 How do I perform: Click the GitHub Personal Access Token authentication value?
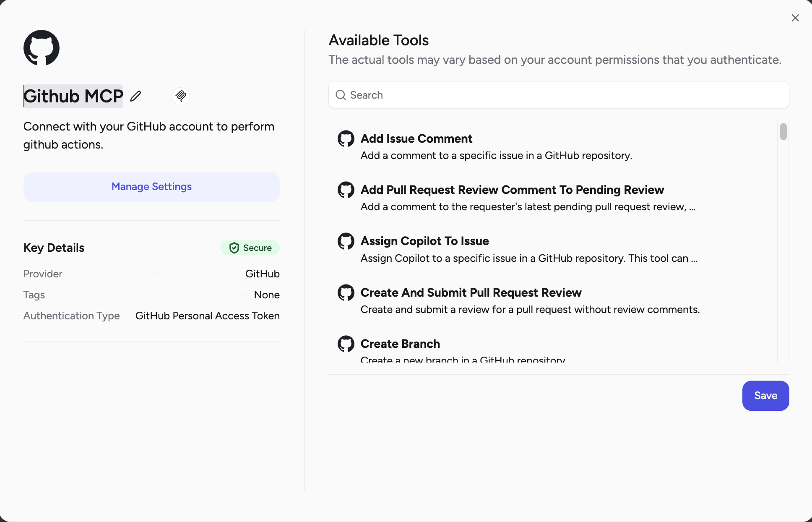pyautogui.click(x=208, y=316)
